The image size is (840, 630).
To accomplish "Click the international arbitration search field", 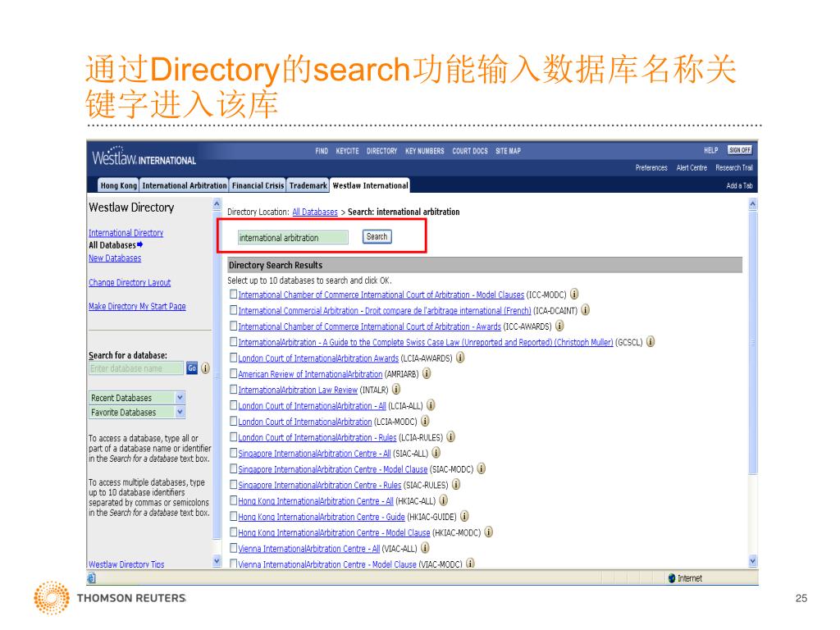I will 293,237.
